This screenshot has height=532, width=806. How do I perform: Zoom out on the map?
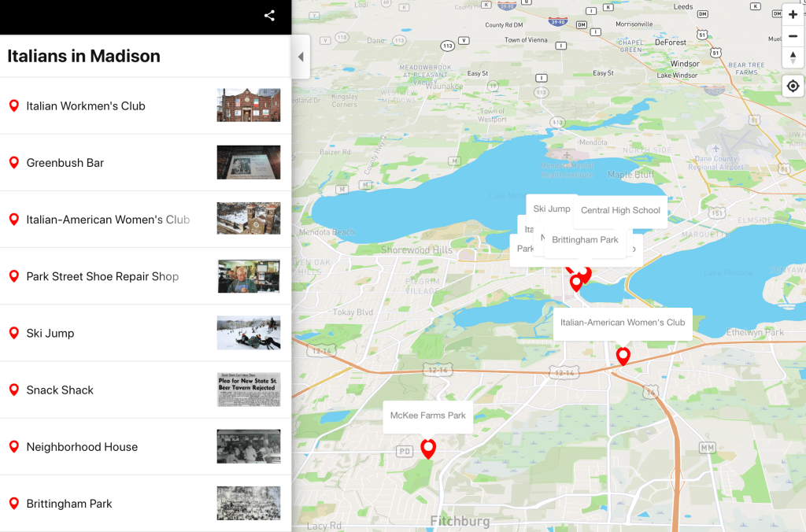(793, 35)
